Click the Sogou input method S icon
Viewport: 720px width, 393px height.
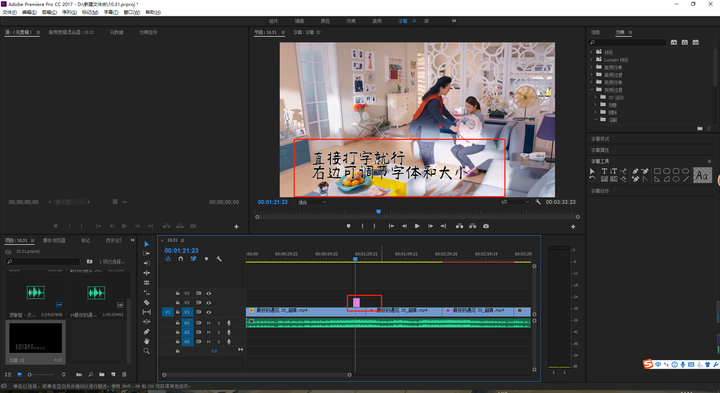pos(648,364)
